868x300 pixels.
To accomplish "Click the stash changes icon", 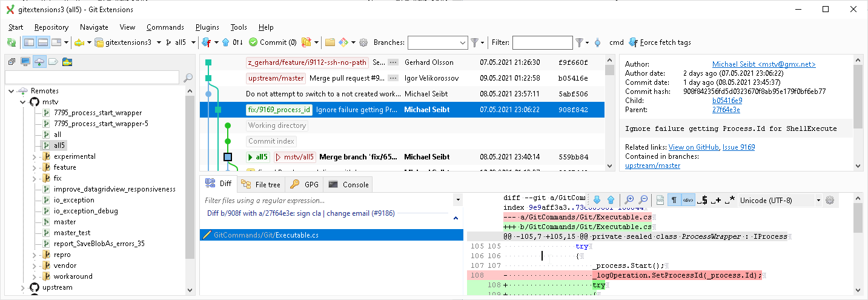I will tap(306, 42).
